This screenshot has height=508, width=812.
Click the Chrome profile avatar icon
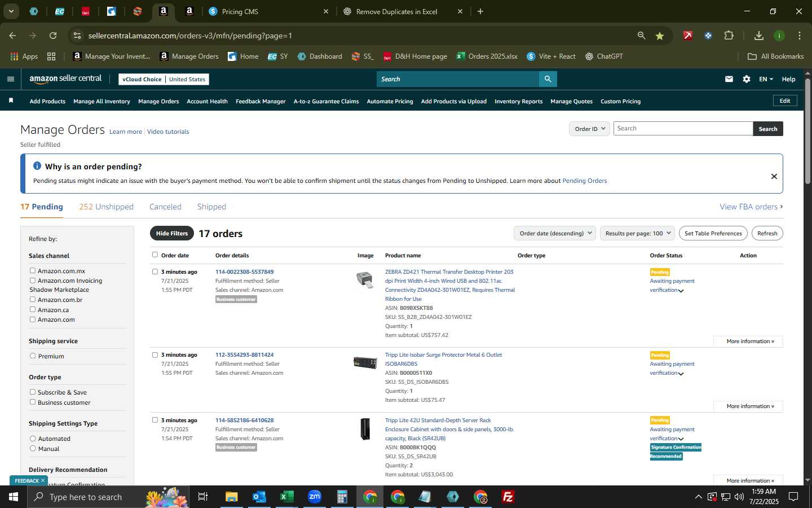click(779, 36)
